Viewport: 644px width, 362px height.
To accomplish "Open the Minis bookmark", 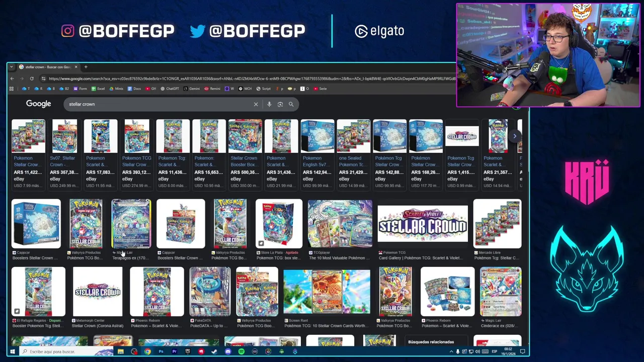I will point(116,88).
